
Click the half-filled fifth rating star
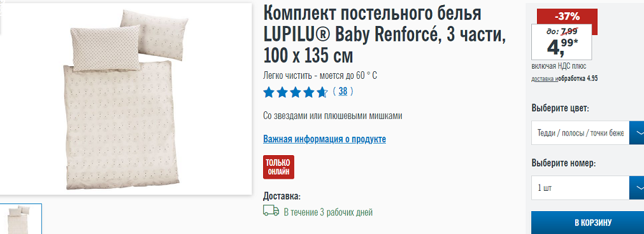(322, 92)
